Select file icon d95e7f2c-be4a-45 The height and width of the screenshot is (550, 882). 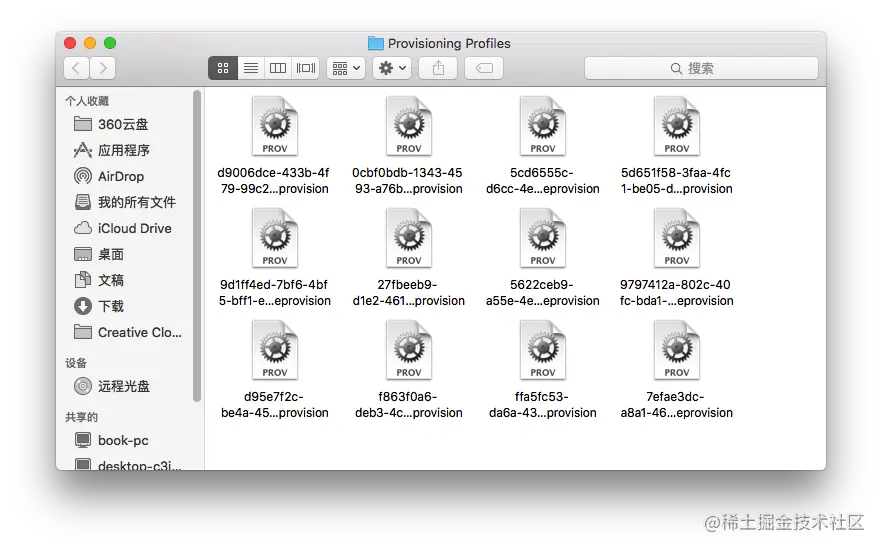coord(274,350)
